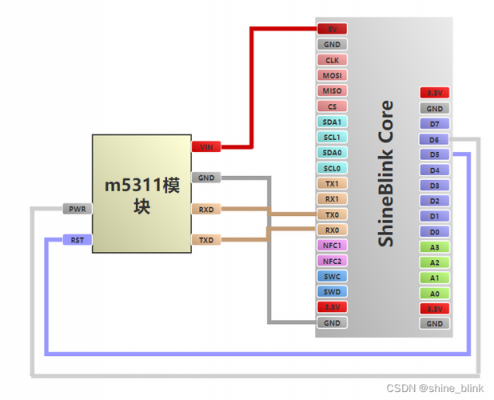
Task: Select the A0 analog pin label
Action: 434,294
